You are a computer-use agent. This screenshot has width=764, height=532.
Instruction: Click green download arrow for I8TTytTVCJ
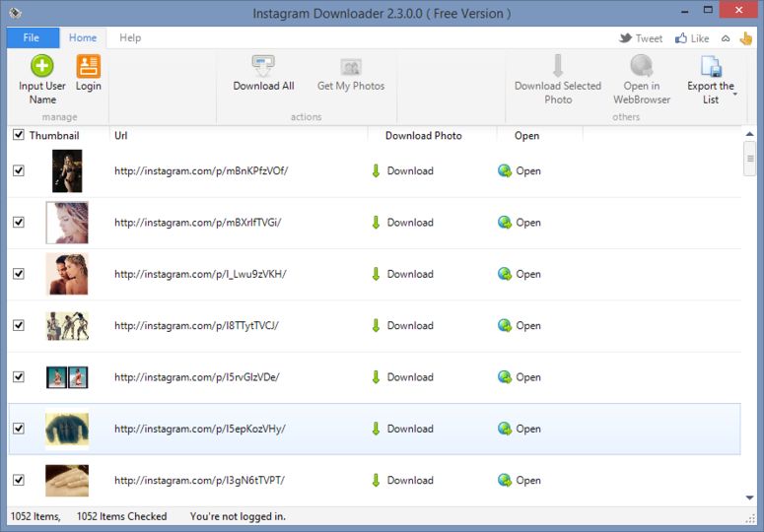(376, 326)
